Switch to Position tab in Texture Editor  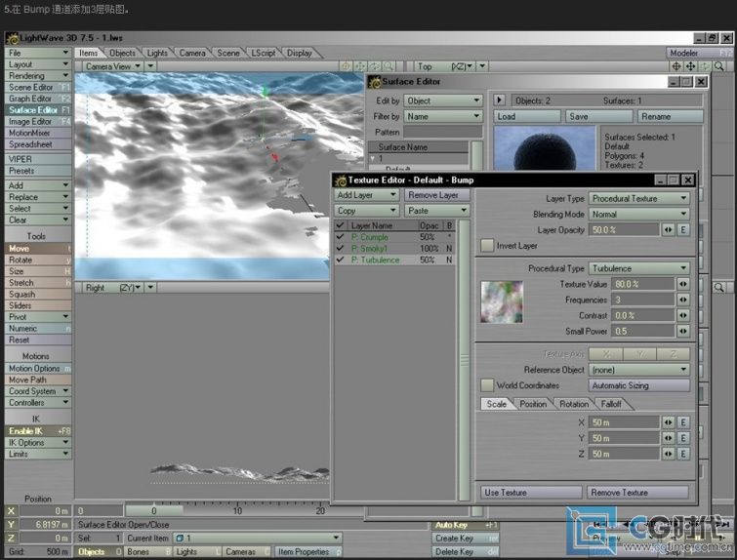[533, 404]
